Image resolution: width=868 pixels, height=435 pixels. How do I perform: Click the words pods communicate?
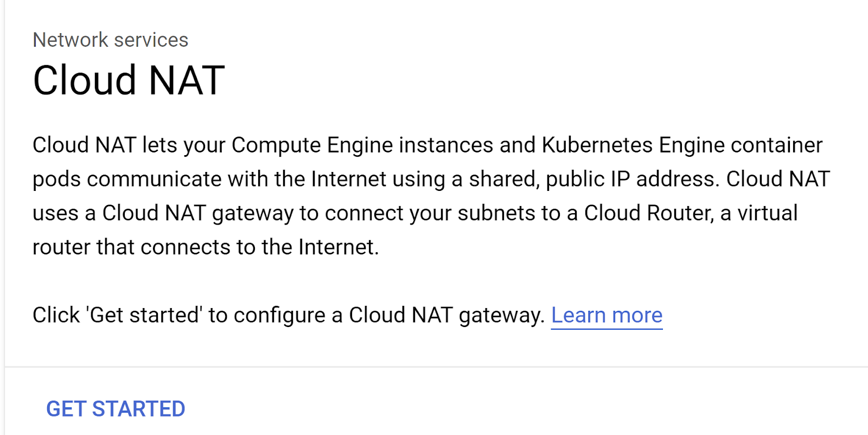point(126,180)
